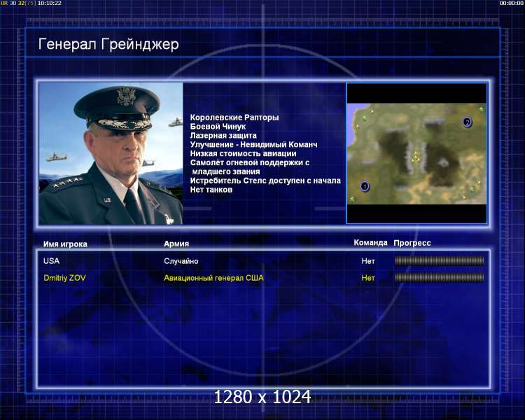525x420 pixels.
Task: Click the 00:00:00 timer at top-right
Action: [x=511, y=3]
